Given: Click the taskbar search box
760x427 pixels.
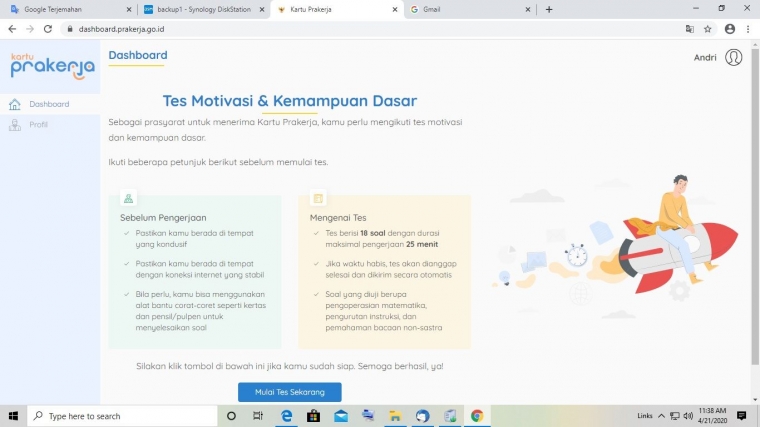Looking at the screenshot, I should click(122, 416).
